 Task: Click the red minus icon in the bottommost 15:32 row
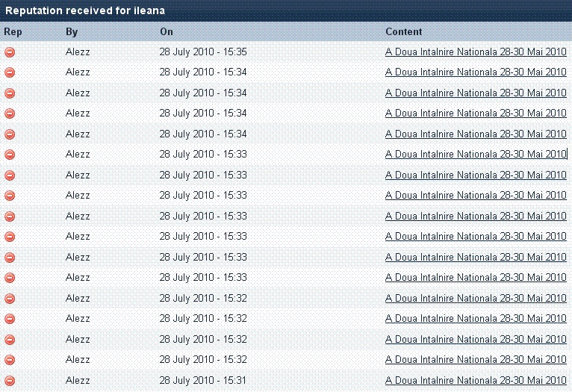pos(10,360)
